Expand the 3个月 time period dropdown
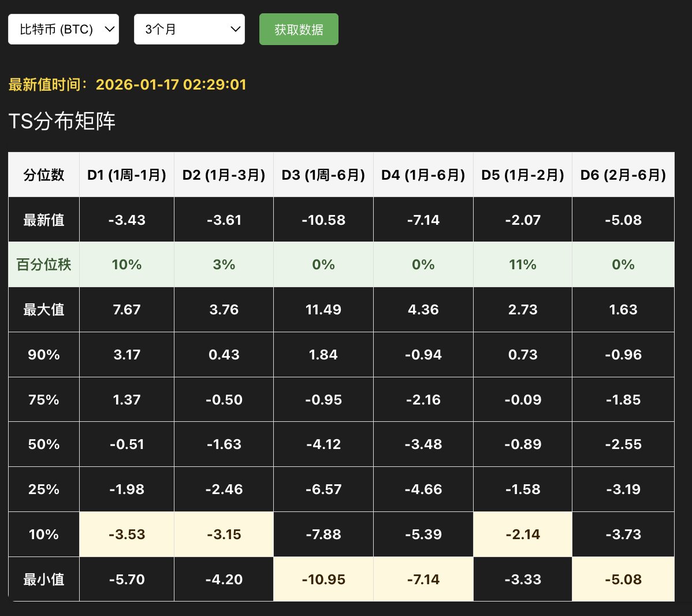 tap(189, 29)
